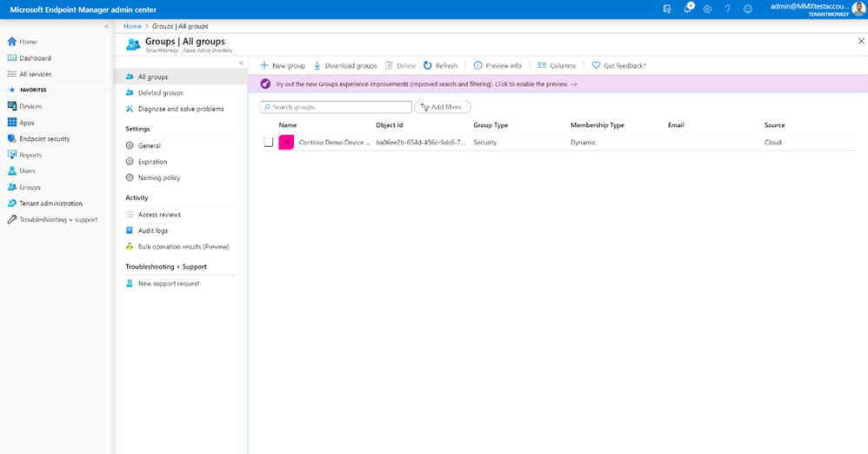Open Deleted groups

coord(155,92)
